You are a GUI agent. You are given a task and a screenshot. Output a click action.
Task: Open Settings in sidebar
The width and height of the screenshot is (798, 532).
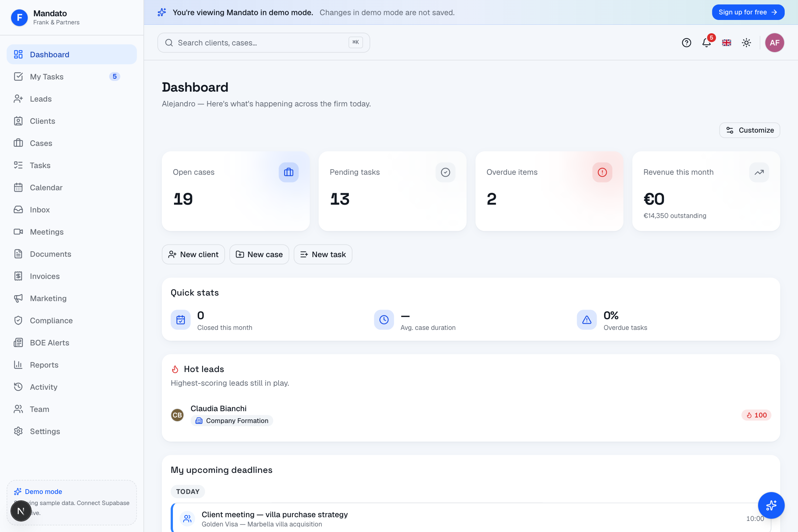click(72, 431)
